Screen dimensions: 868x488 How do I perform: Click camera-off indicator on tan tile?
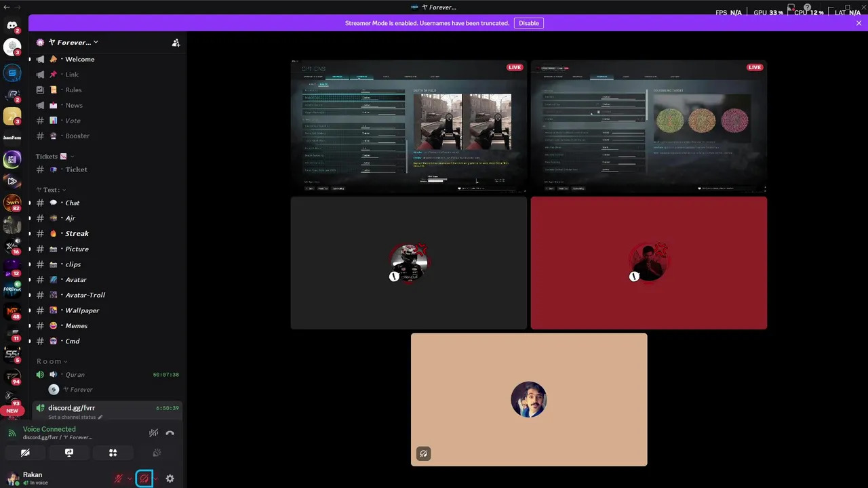click(423, 453)
